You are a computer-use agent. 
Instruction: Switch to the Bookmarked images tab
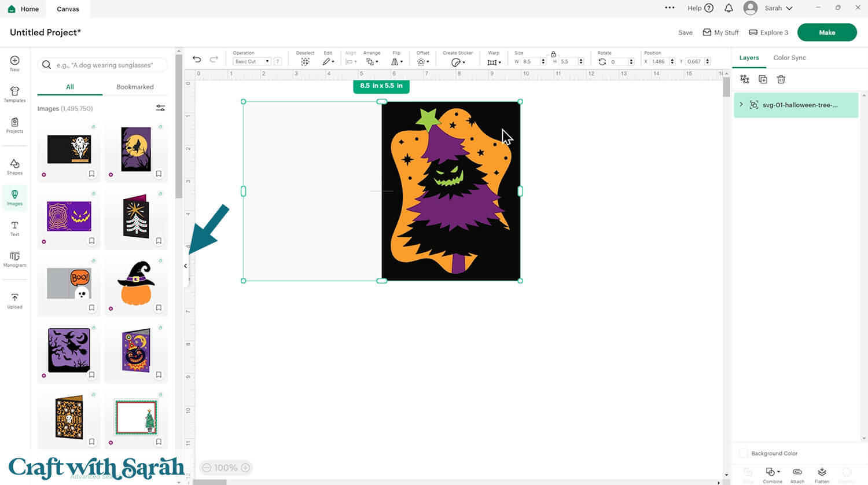click(x=135, y=87)
